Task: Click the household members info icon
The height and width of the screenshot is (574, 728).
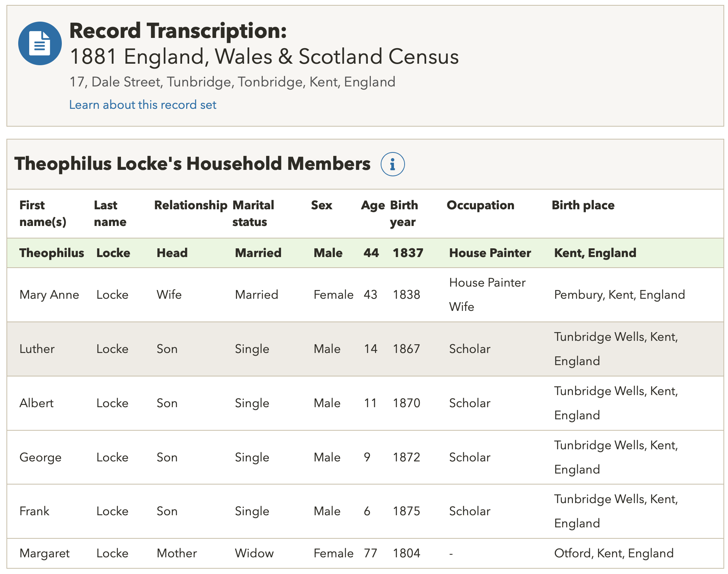Action: click(x=392, y=164)
